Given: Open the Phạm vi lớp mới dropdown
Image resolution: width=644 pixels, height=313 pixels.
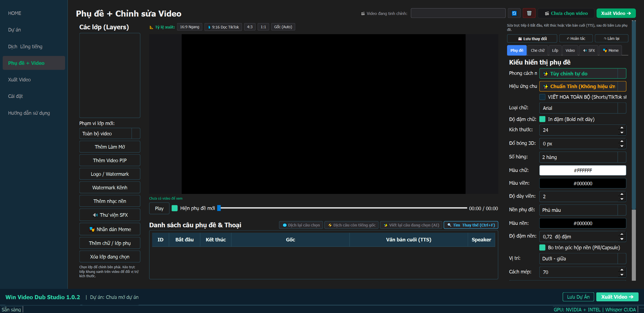Looking at the screenshot, I should tap(110, 133).
